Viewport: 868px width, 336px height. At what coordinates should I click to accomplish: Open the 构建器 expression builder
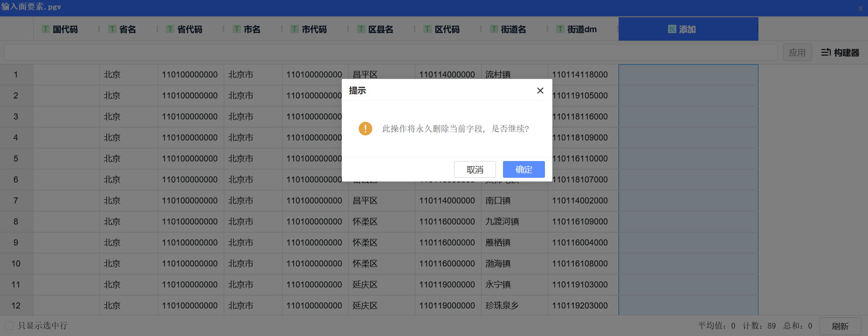pyautogui.click(x=840, y=52)
